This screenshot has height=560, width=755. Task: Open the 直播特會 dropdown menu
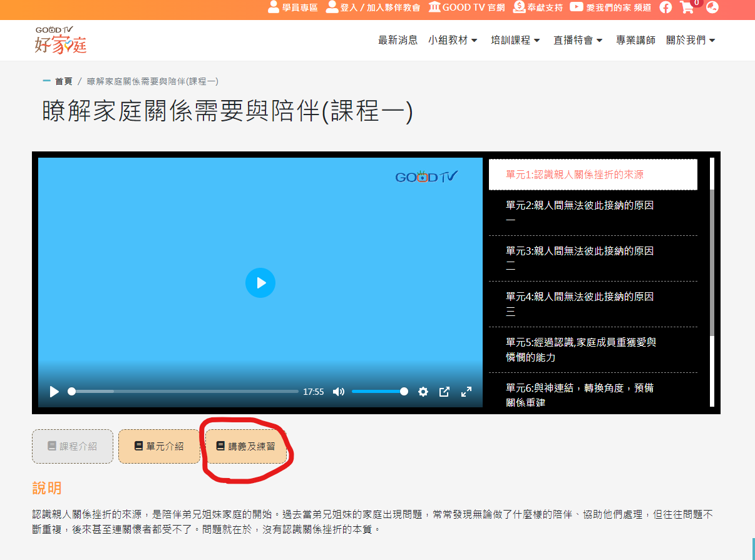(578, 40)
